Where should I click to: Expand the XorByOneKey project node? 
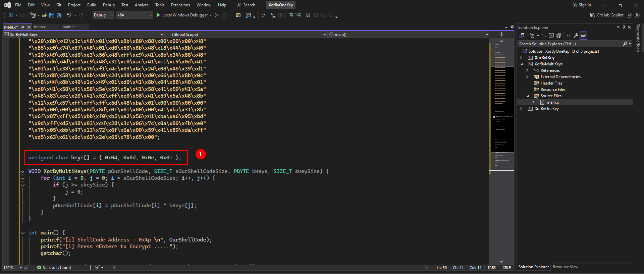tap(521, 109)
